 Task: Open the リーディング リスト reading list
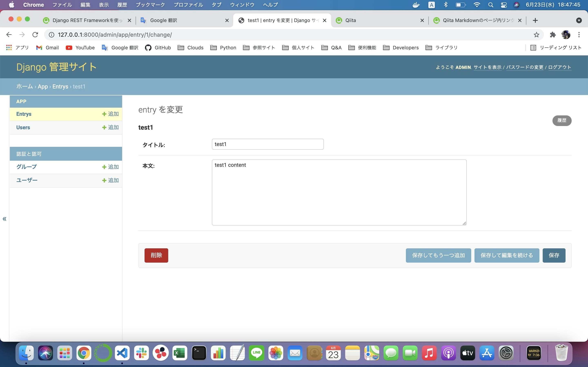556,48
